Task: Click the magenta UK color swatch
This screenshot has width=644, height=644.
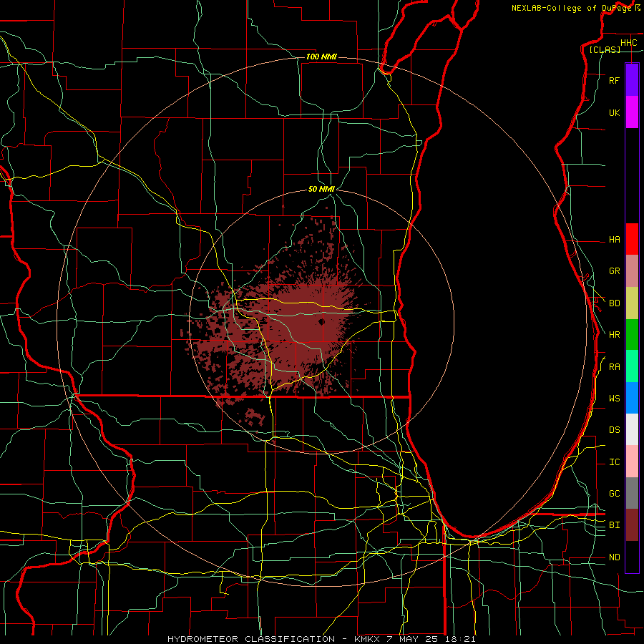Action: point(632,112)
